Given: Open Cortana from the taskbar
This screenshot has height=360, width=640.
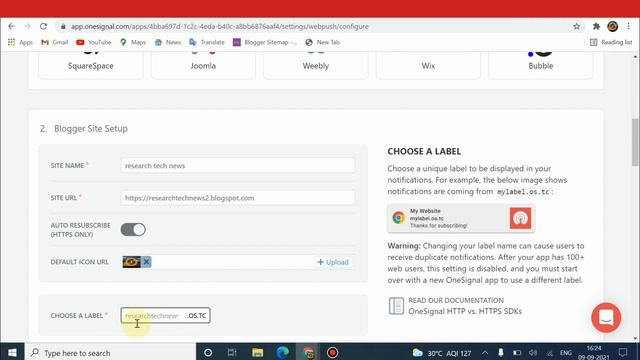Looking at the screenshot, I should coord(208,353).
